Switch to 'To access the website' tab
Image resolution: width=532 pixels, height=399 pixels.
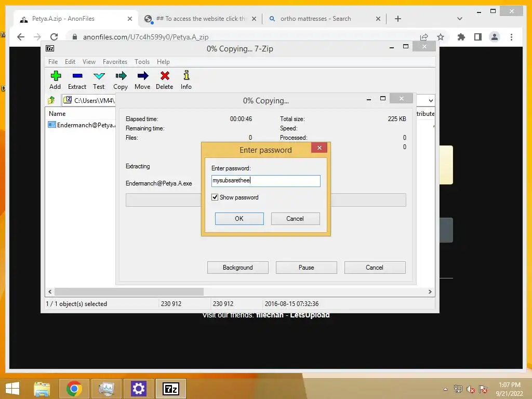click(x=201, y=19)
